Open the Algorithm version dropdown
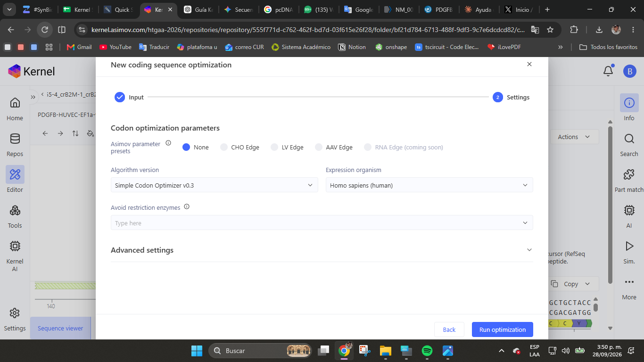This screenshot has height=362, width=644. (215, 185)
